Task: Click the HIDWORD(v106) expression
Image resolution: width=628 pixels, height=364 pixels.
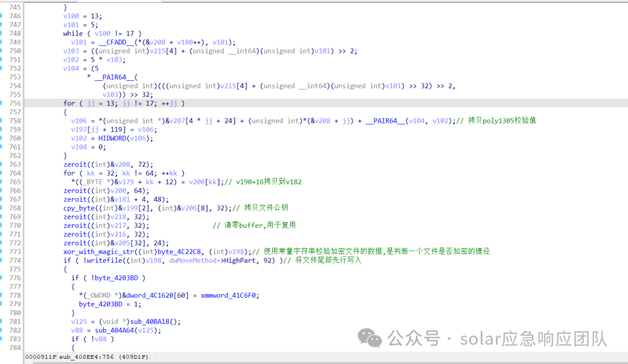Action: pos(126,138)
